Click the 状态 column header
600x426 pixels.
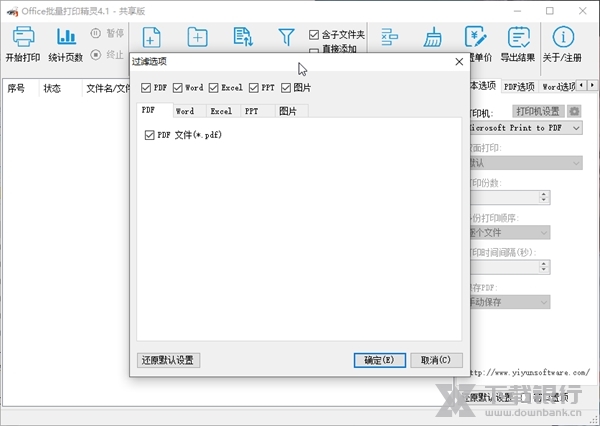pos(60,89)
